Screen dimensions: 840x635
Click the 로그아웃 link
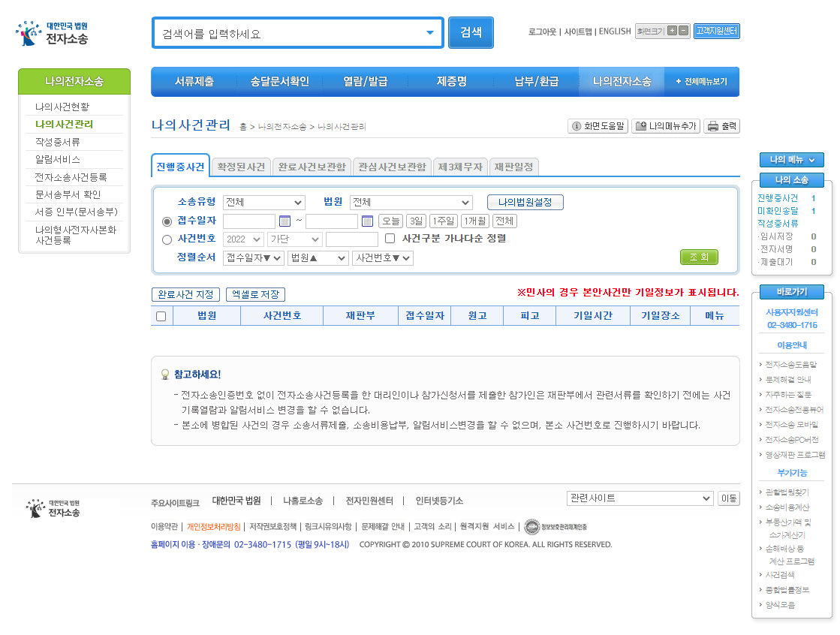[542, 32]
